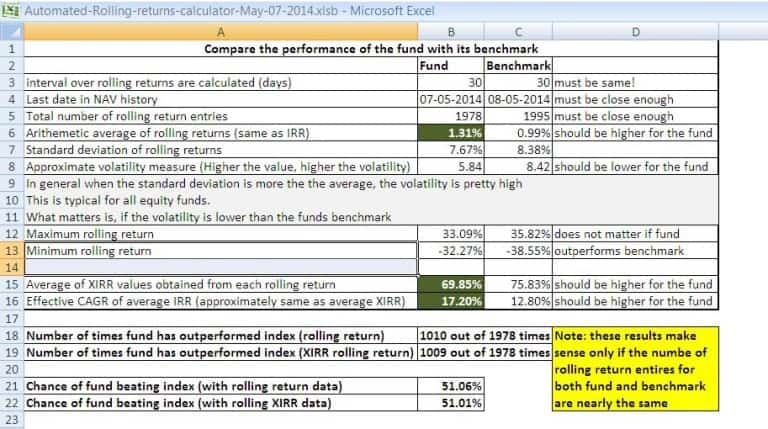
Task: Select benchmark volatility value 8.42
Action: click(518, 167)
